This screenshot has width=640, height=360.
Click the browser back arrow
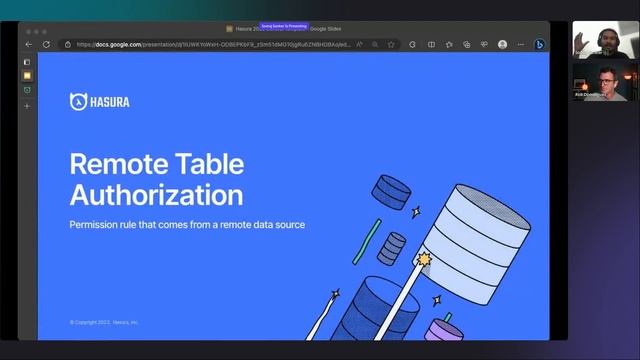click(x=29, y=44)
